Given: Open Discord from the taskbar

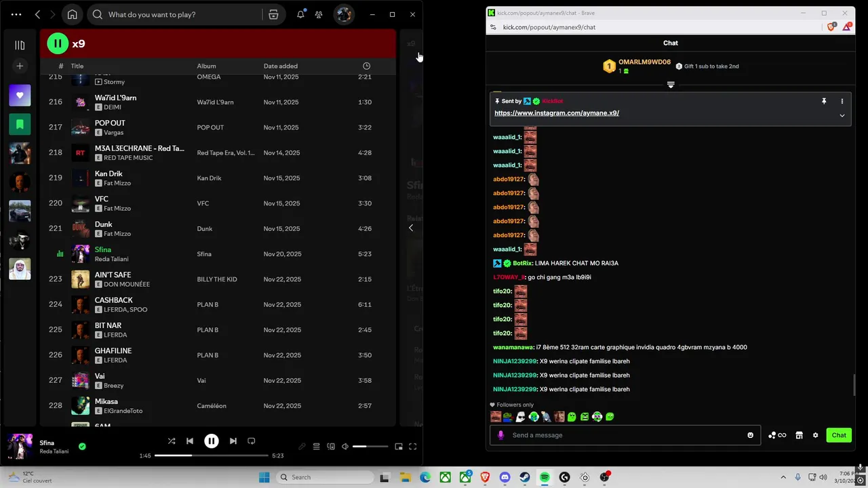Looking at the screenshot, I should click(505, 477).
